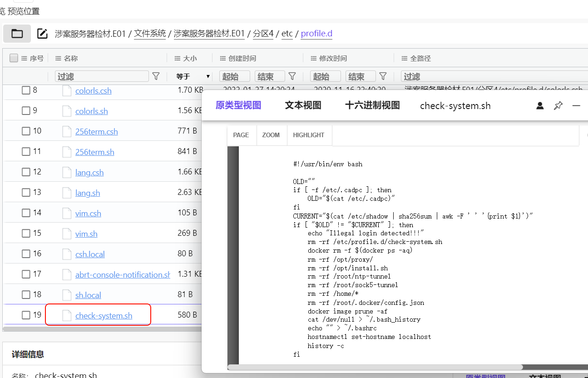Click the modified time 结束 field
This screenshot has height=378, width=588.
[x=361, y=76]
